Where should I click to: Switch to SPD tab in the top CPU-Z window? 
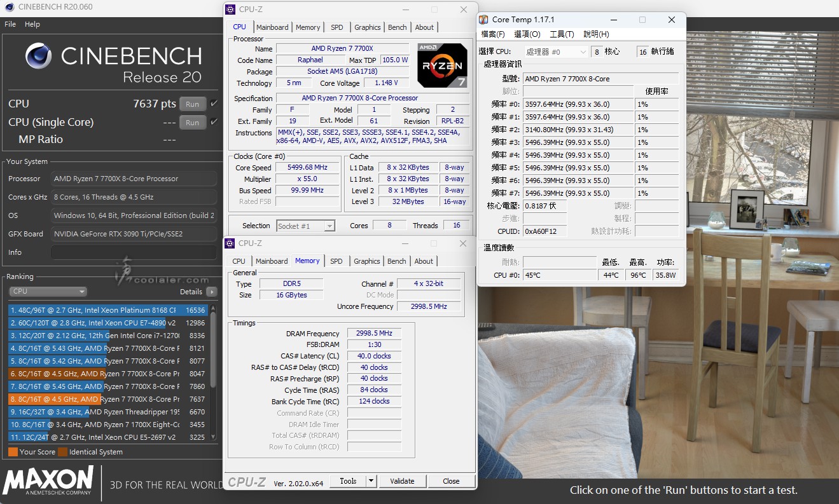point(337,27)
